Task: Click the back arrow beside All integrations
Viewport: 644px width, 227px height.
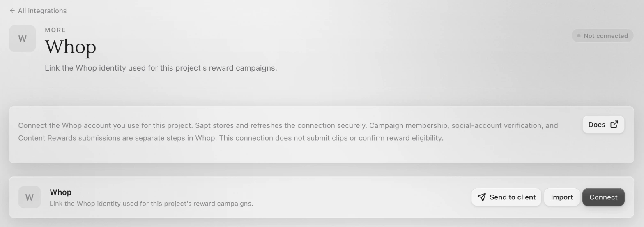Action: [x=12, y=11]
